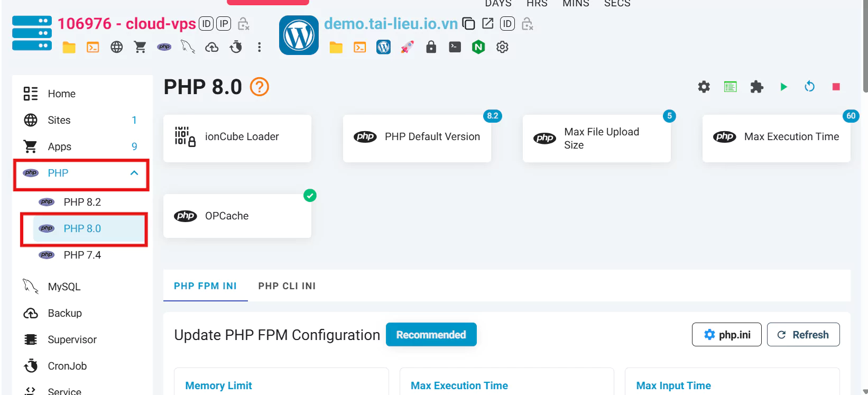Collapse the PHP sidebar menu chevron
This screenshot has height=395, width=868.
[134, 173]
